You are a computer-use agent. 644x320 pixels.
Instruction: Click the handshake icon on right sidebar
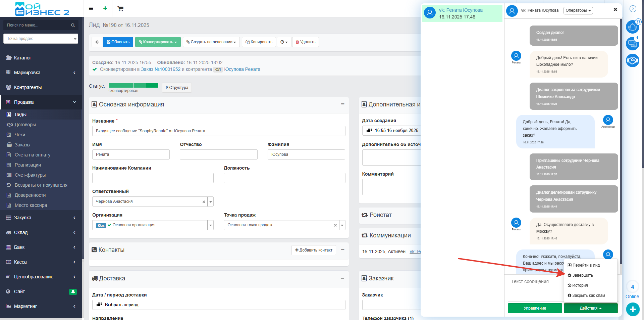coord(632,60)
